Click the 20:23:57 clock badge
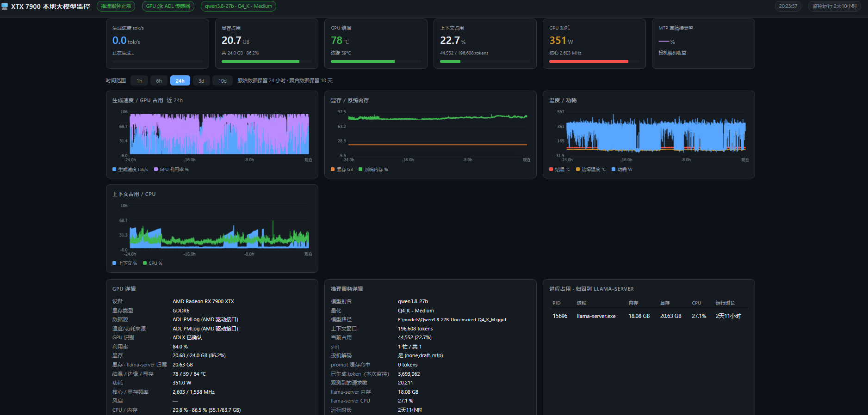 click(788, 6)
